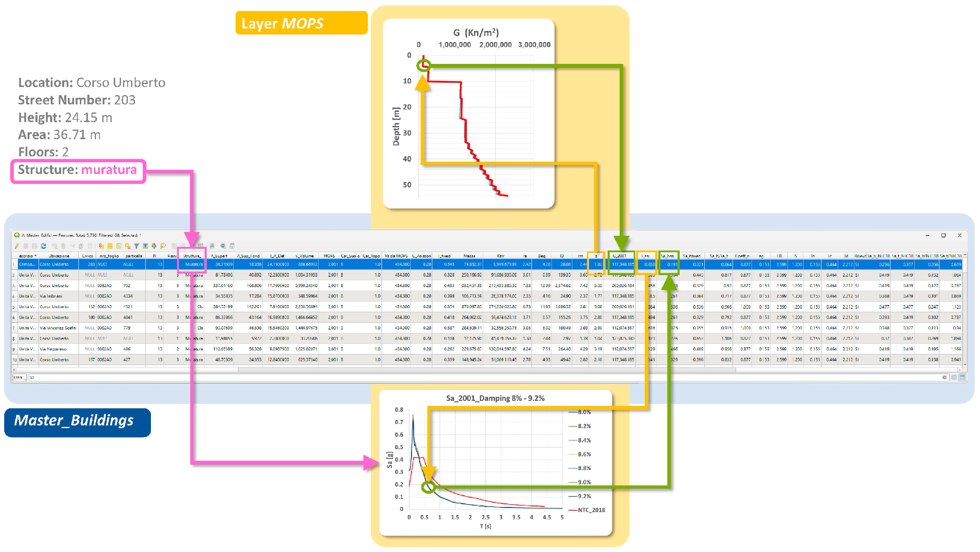Click the reload table refresh icon
This screenshot has width=980, height=552.
(x=44, y=246)
